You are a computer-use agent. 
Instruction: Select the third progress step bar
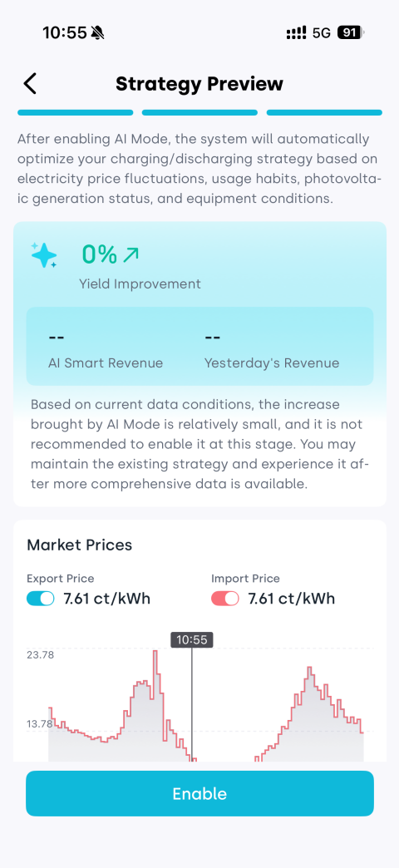pos(324,112)
